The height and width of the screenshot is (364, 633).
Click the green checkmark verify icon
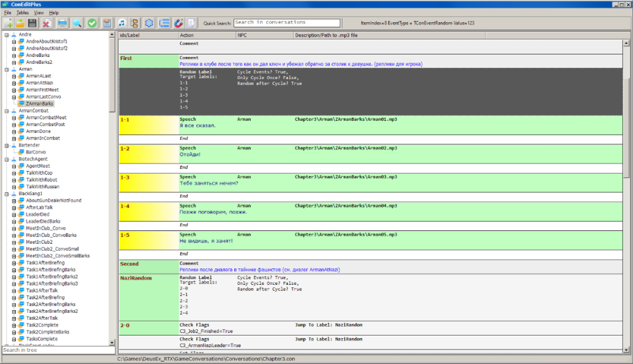(92, 23)
